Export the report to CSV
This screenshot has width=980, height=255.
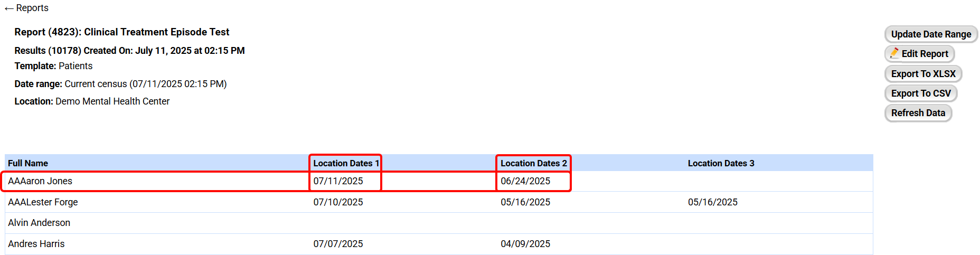point(920,93)
